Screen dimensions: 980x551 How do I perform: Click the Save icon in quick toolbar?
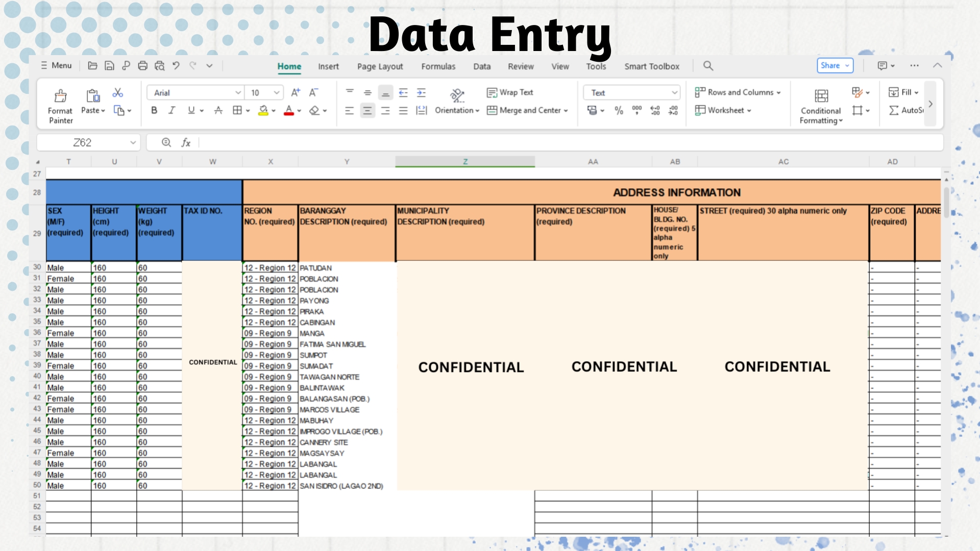click(109, 65)
